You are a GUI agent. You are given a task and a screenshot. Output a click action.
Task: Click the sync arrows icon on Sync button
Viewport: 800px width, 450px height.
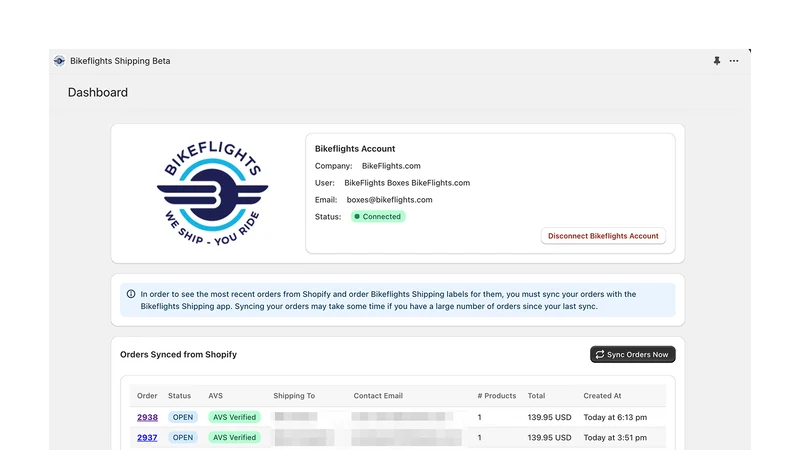pos(599,354)
